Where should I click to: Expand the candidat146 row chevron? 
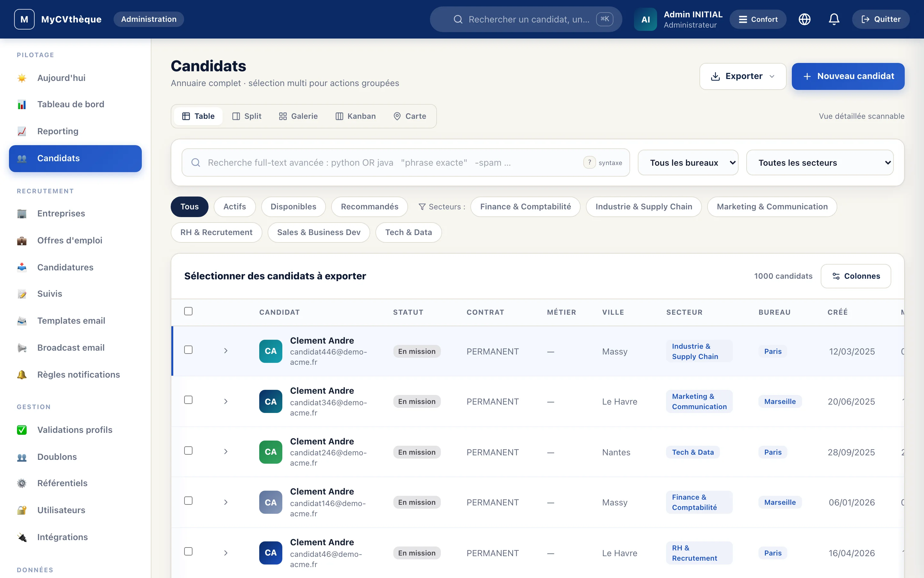tap(226, 502)
